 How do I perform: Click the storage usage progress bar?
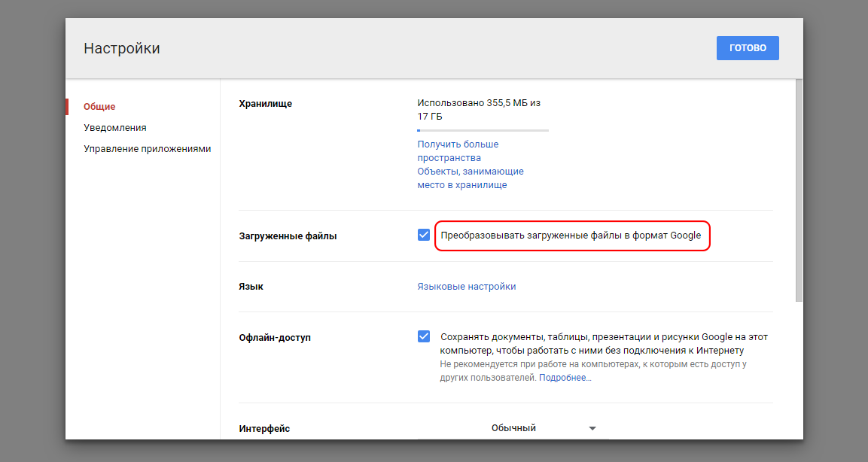[x=483, y=131]
